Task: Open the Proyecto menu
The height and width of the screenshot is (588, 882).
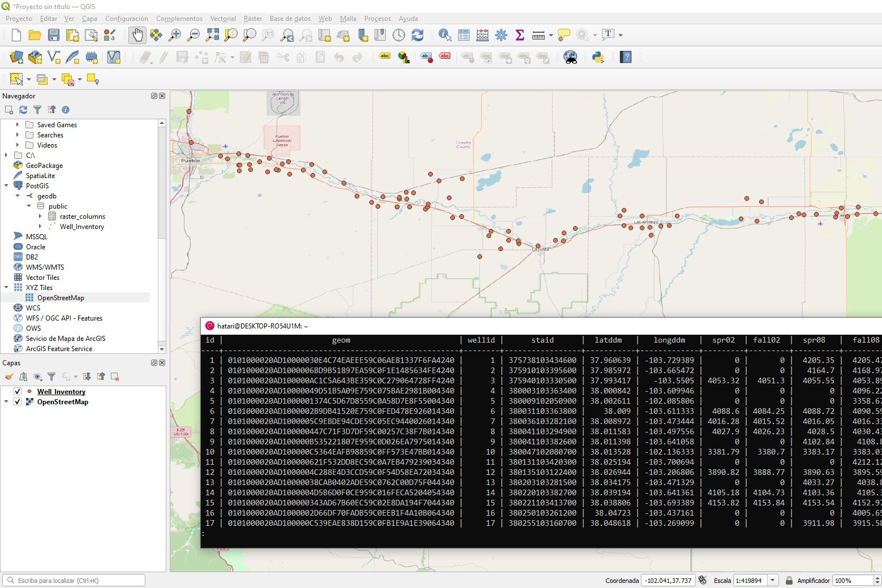Action: click(19, 19)
